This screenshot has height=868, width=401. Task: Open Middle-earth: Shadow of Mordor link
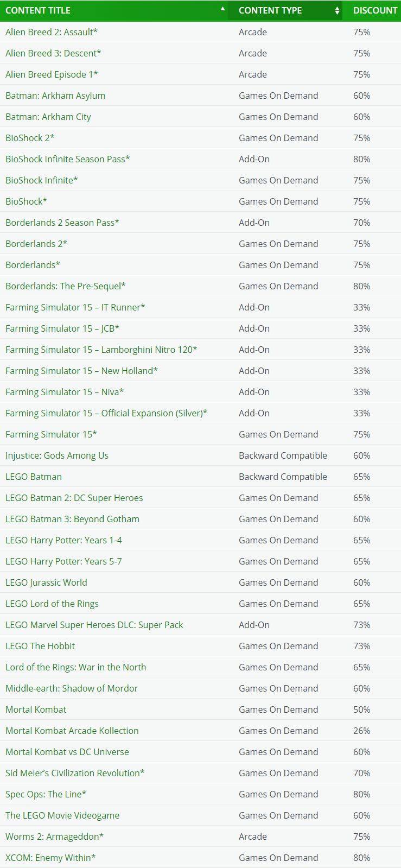click(x=72, y=688)
